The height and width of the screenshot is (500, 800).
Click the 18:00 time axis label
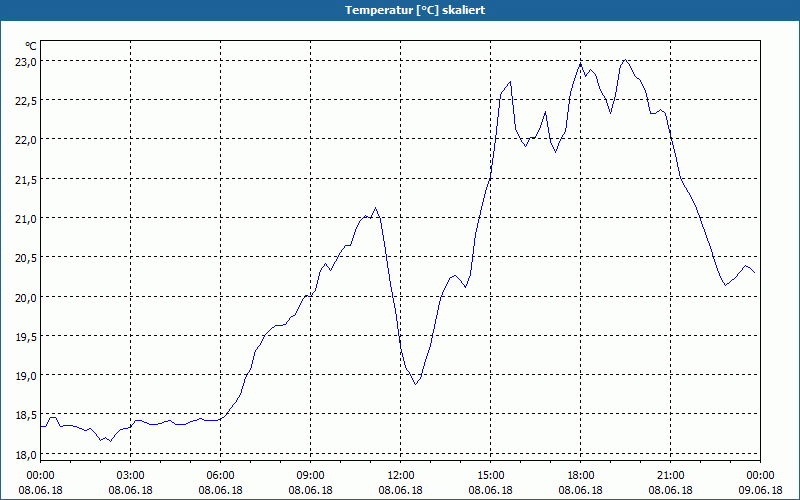tap(581, 476)
